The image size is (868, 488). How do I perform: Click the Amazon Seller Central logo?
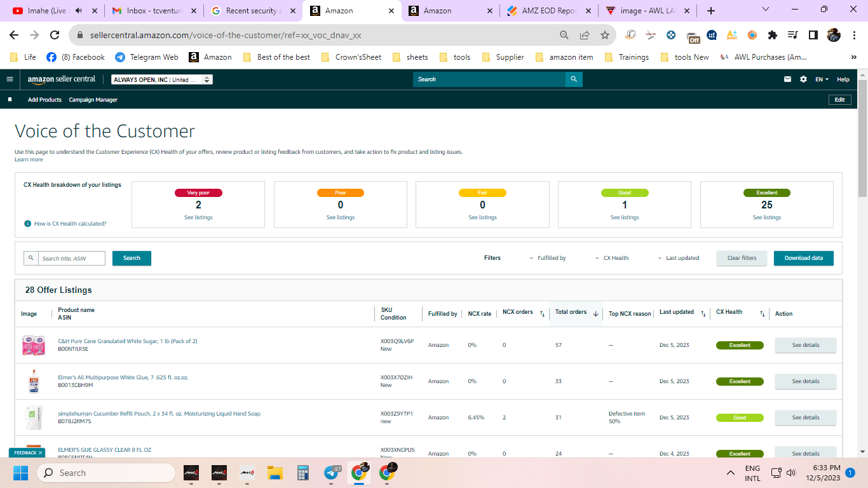click(62, 79)
